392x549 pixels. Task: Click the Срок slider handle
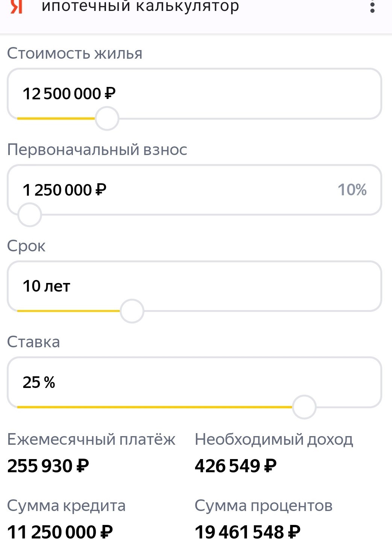tap(132, 311)
